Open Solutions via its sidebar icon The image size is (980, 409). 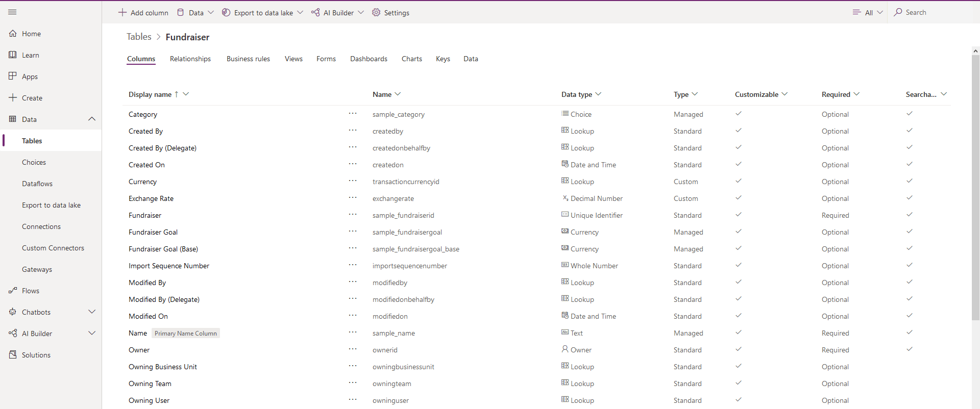(x=13, y=355)
